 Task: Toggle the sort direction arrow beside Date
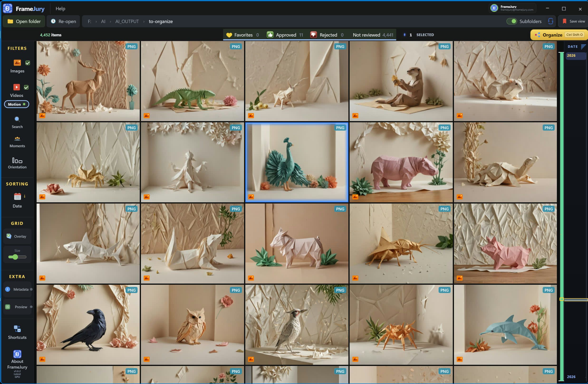[25, 196]
